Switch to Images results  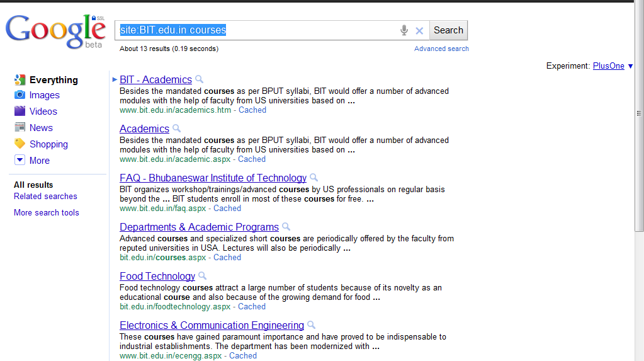click(44, 95)
